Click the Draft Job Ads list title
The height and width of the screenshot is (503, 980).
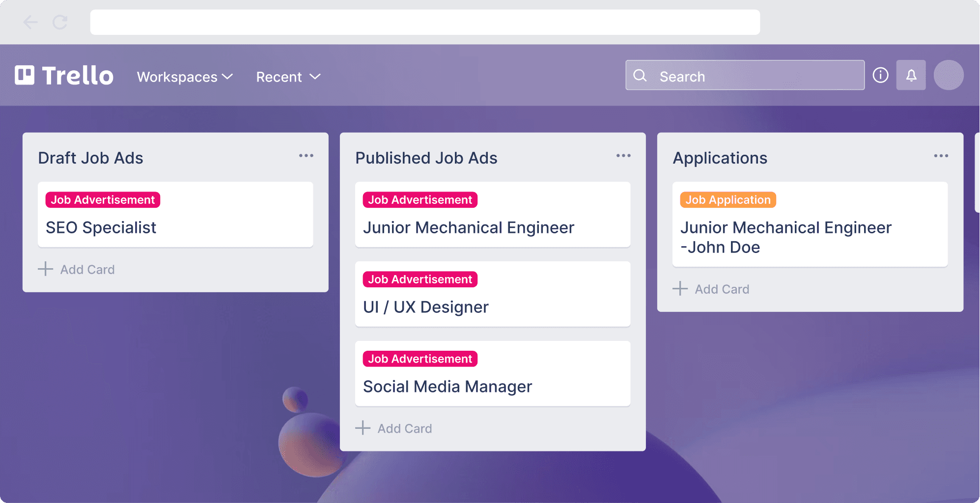(91, 158)
